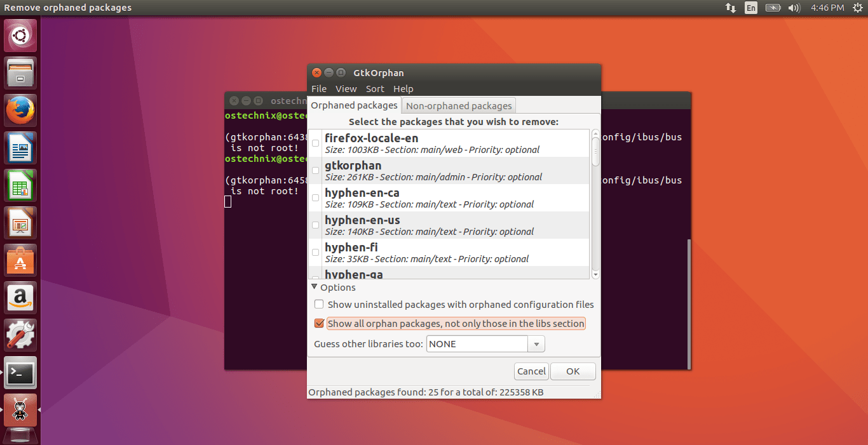Switch to the Non-orphaned packages tab
The image size is (868, 445).
[x=458, y=105]
